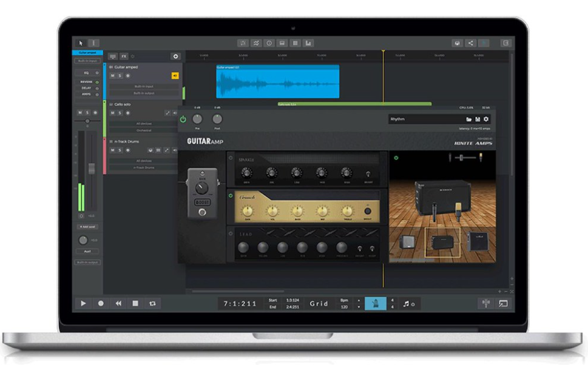Screen dimensions: 588x365
Task: Open the Rhythm preset dropdown
Action: coord(425,119)
